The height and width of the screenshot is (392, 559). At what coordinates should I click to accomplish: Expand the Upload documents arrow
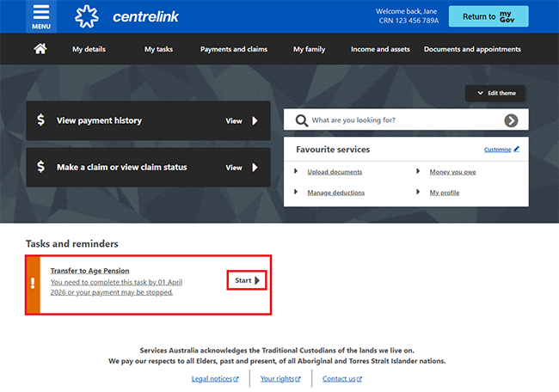[x=296, y=172]
